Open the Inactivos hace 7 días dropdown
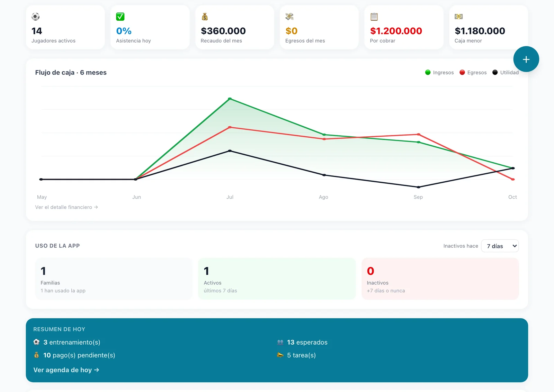 [x=500, y=246]
